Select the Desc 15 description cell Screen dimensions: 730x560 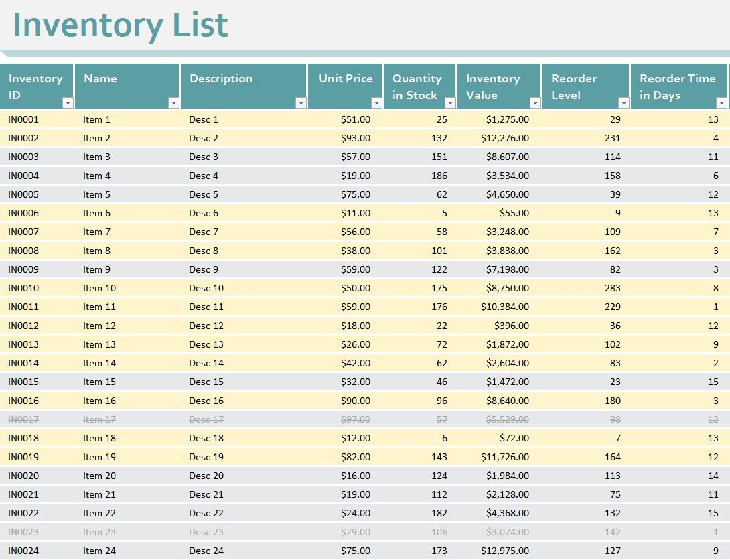click(203, 382)
